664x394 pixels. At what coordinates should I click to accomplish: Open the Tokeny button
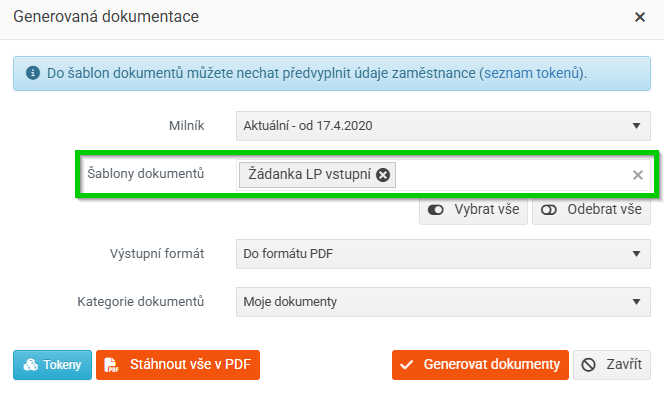(53, 365)
